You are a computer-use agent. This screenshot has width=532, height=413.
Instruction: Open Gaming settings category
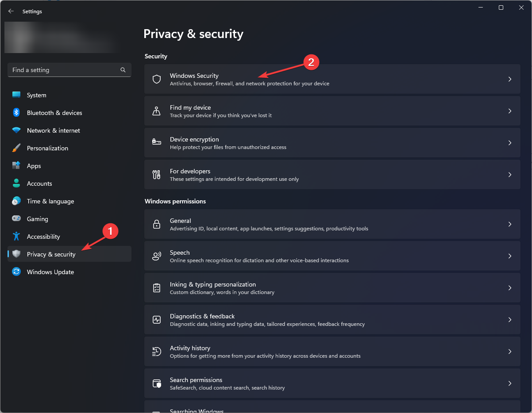coord(69,219)
